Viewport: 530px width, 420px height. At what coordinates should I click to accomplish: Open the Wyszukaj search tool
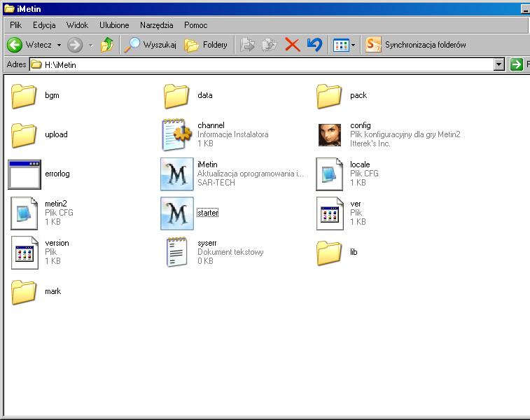click(150, 45)
